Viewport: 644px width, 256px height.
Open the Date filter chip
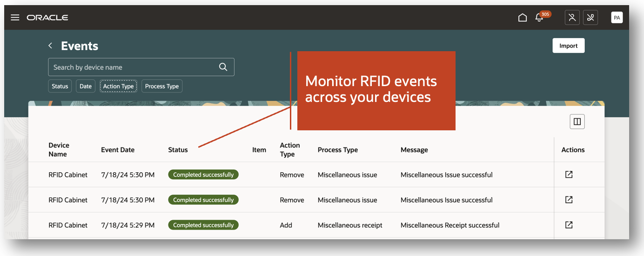tap(86, 86)
